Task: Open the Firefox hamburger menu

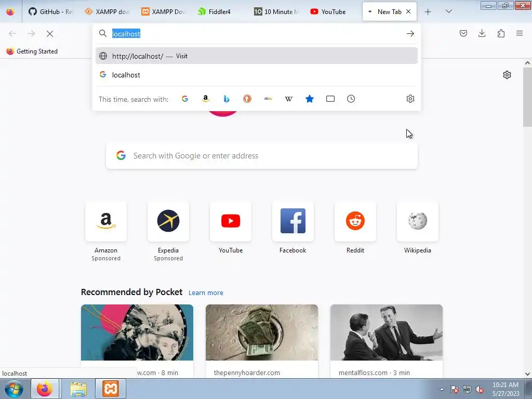Action: [520, 33]
